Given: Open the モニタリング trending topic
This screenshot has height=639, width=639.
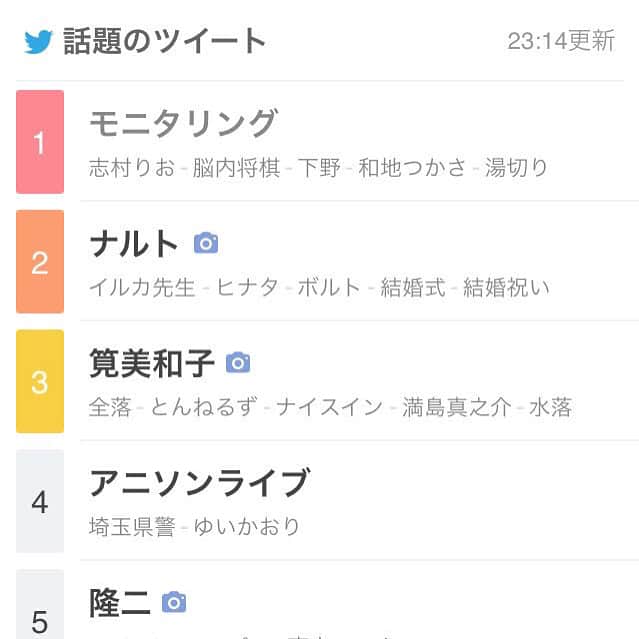Looking at the screenshot, I should [x=183, y=124].
